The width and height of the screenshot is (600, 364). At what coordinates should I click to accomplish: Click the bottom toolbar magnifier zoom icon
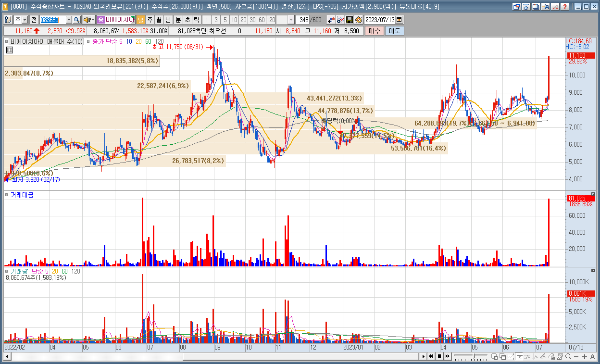[568, 356]
